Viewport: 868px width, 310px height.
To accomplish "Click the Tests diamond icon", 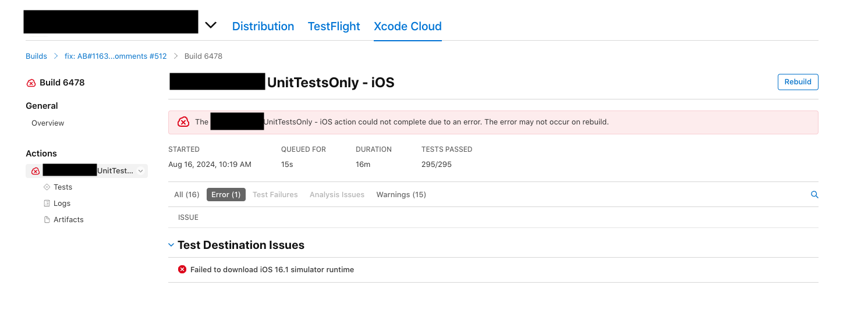I will [x=47, y=187].
